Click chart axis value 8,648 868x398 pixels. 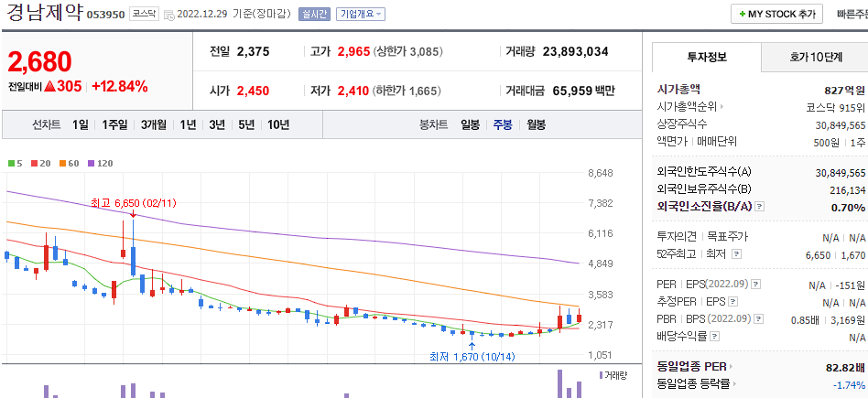601,173
